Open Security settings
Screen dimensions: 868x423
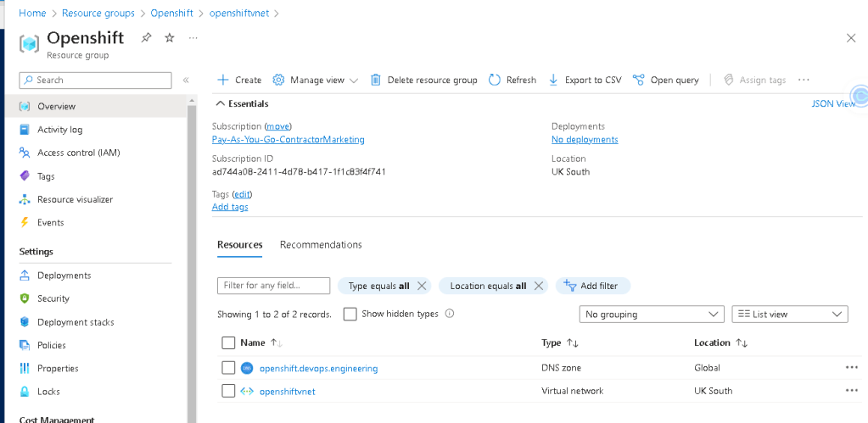(53, 298)
